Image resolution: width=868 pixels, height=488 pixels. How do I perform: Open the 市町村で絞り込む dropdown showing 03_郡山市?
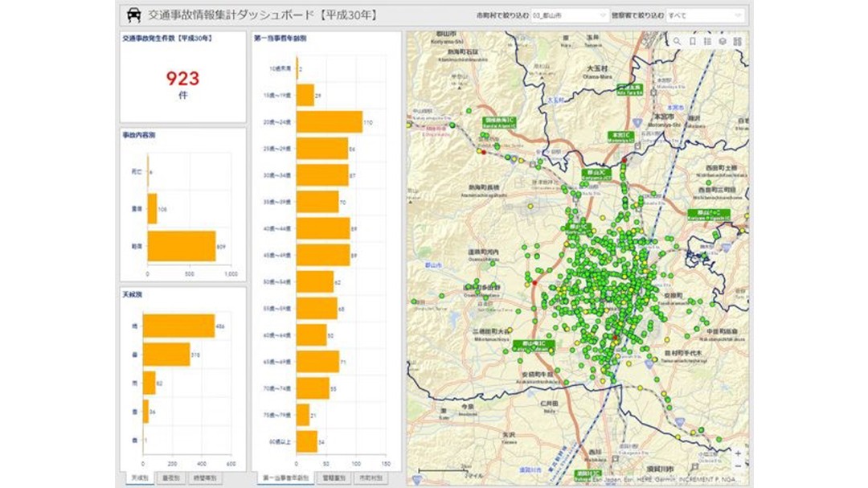pyautogui.click(x=569, y=15)
